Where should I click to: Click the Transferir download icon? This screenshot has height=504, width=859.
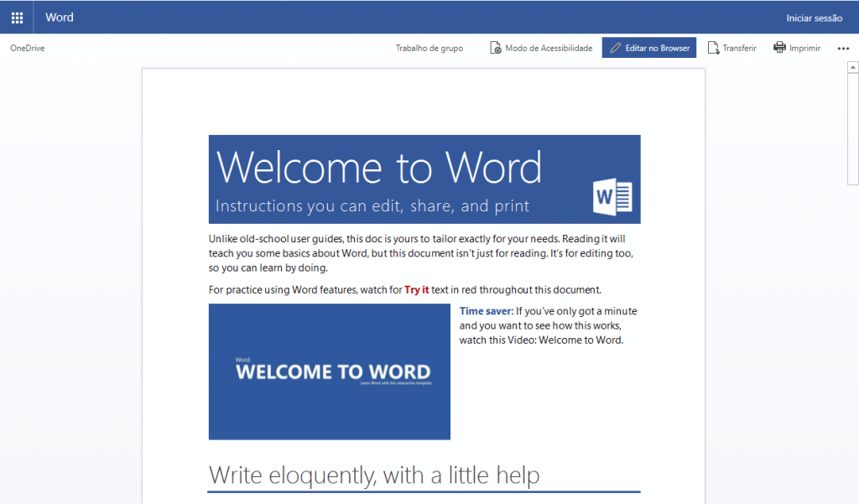[x=714, y=49]
